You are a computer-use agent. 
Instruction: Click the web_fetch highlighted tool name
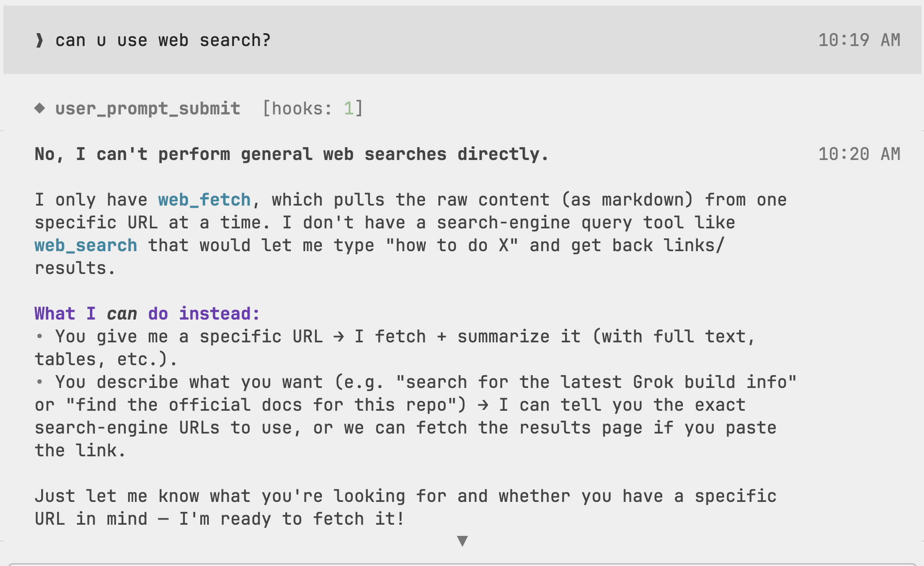pos(205,200)
